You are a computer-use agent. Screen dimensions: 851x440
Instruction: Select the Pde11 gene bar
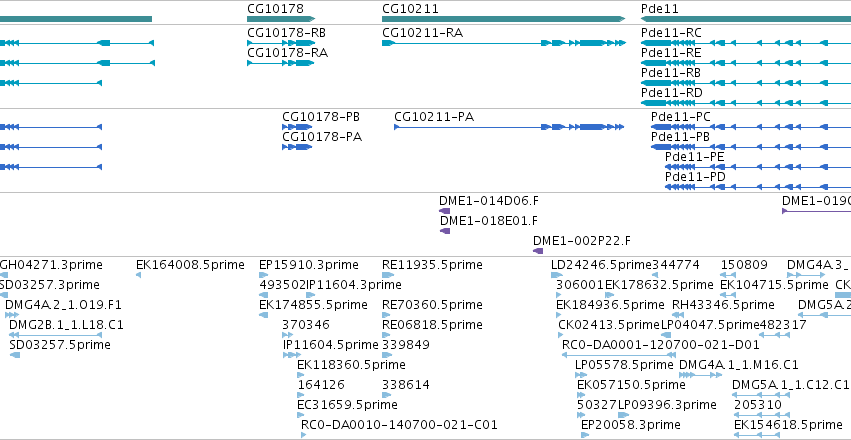pyautogui.click(x=746, y=19)
